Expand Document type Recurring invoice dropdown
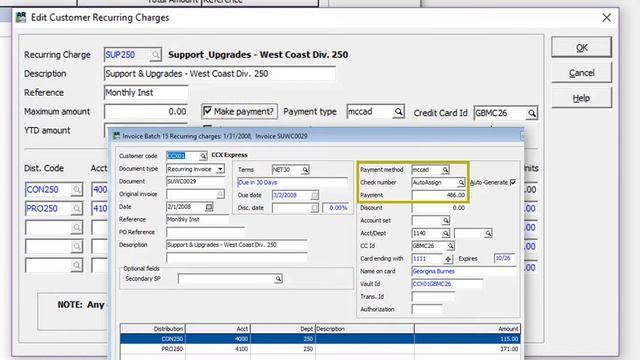 tap(220, 169)
